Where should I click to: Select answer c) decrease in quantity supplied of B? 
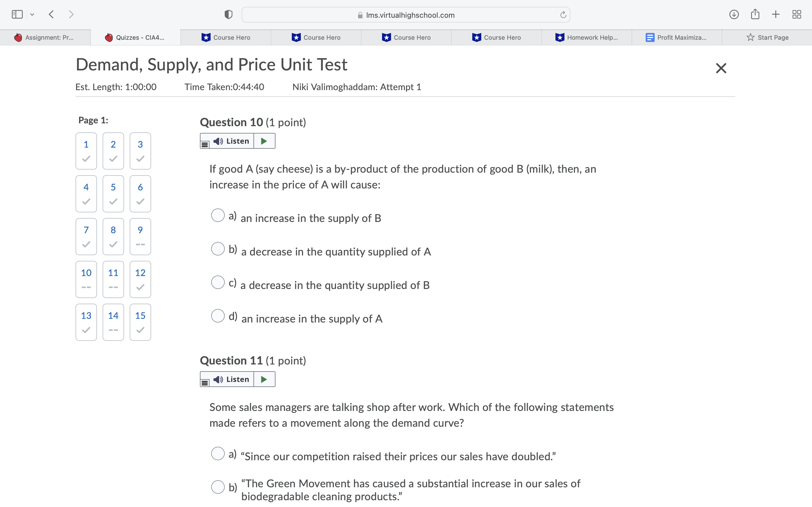pyautogui.click(x=218, y=282)
